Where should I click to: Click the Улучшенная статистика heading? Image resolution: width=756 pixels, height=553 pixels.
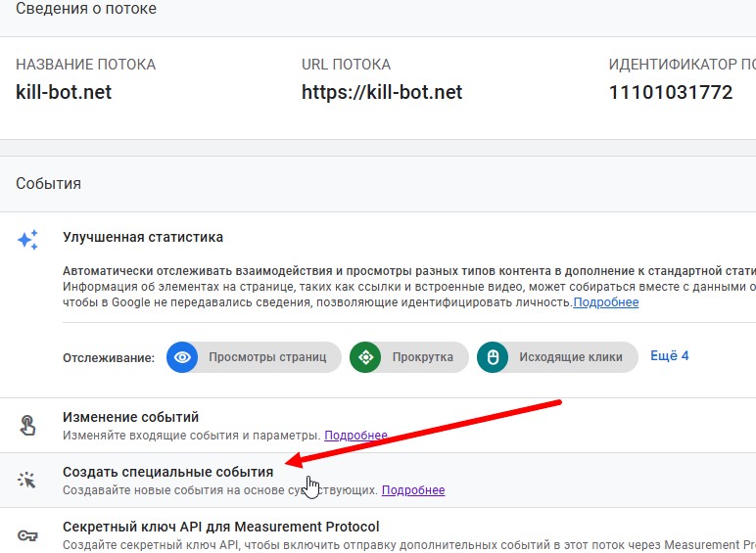(x=143, y=238)
